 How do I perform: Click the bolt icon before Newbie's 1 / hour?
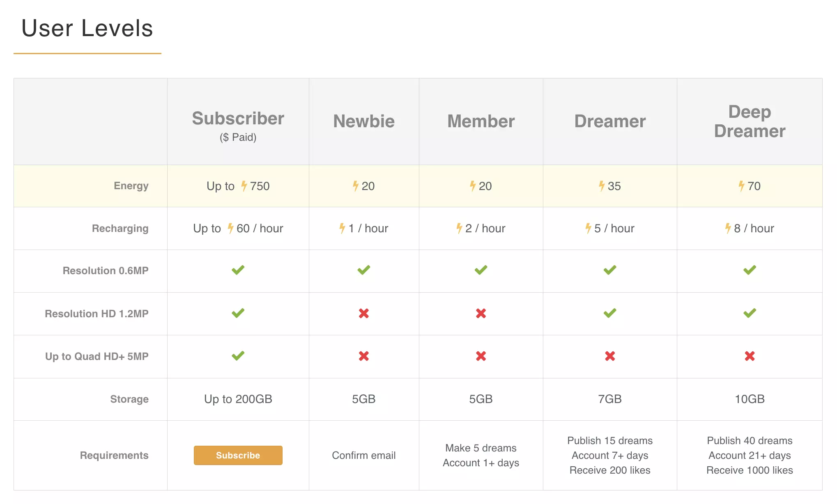pyautogui.click(x=342, y=228)
